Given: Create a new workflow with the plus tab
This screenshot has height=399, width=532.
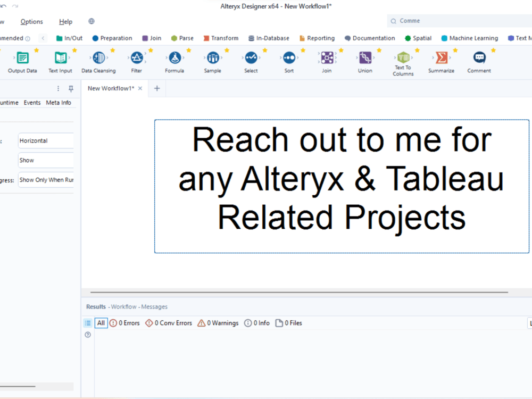Looking at the screenshot, I should coord(156,88).
